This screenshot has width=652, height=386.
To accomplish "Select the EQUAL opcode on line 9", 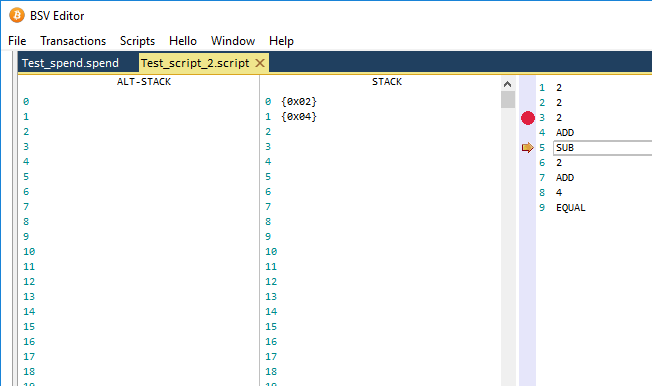I will (570, 208).
